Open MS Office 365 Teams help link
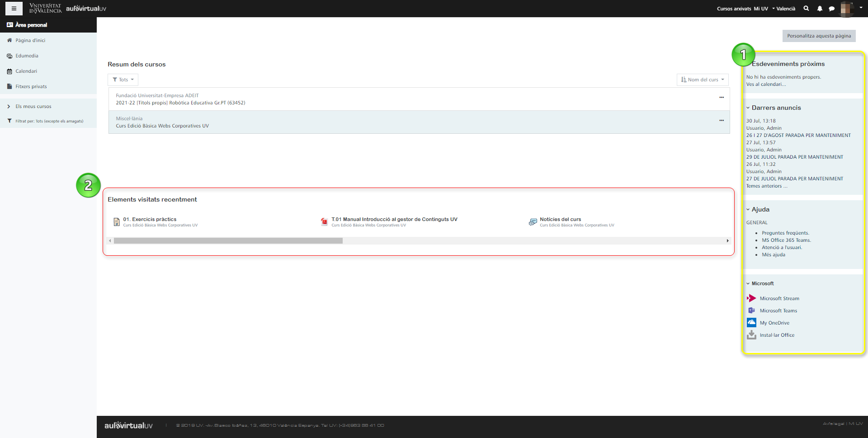 786,240
